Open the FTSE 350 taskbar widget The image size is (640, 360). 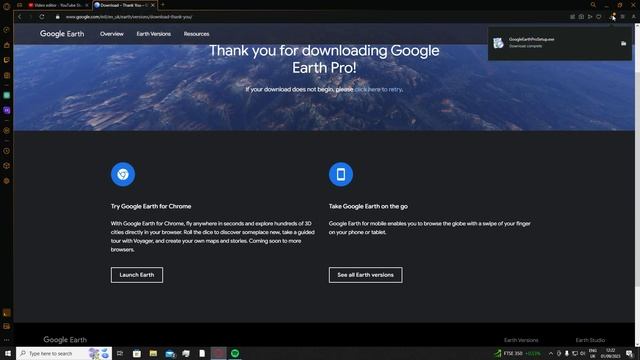[518, 353]
